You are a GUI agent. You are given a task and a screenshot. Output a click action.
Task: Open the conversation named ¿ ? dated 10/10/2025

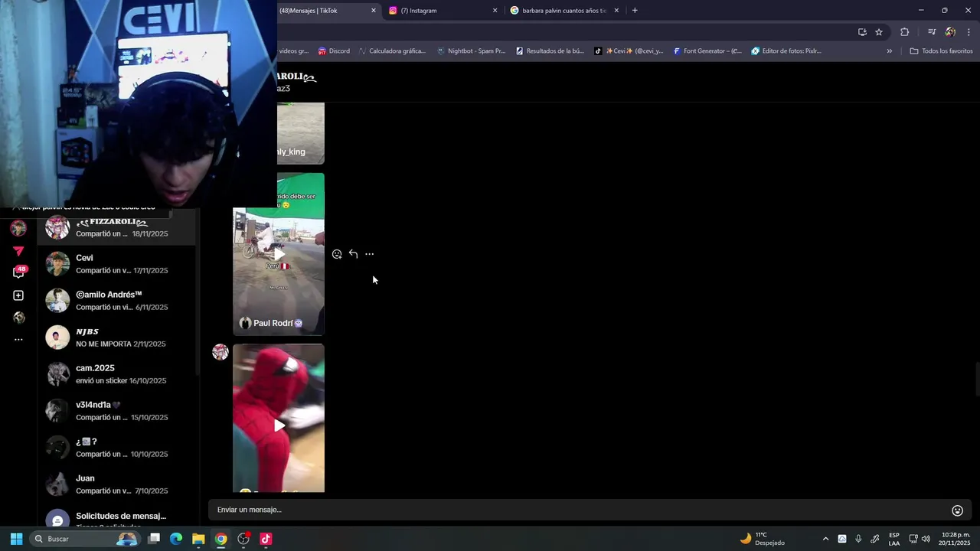pos(116,448)
